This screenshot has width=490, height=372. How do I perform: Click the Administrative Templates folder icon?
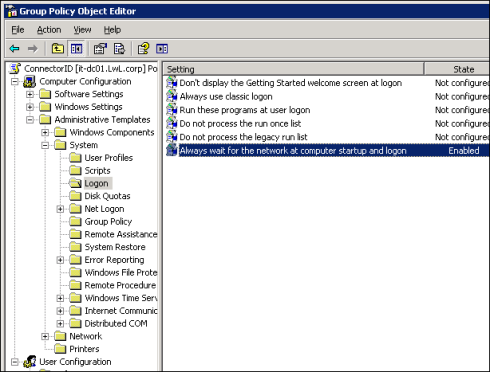(45, 120)
